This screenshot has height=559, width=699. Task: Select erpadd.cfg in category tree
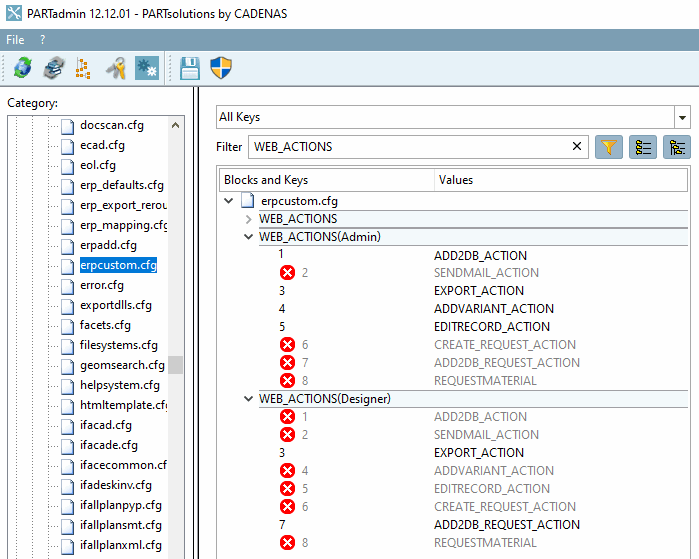coord(108,245)
